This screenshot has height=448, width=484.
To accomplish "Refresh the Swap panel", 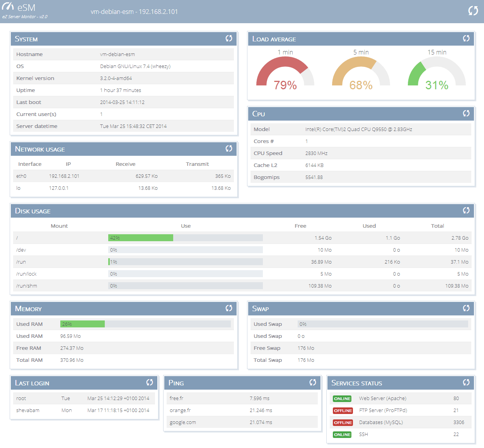I will [466, 308].
